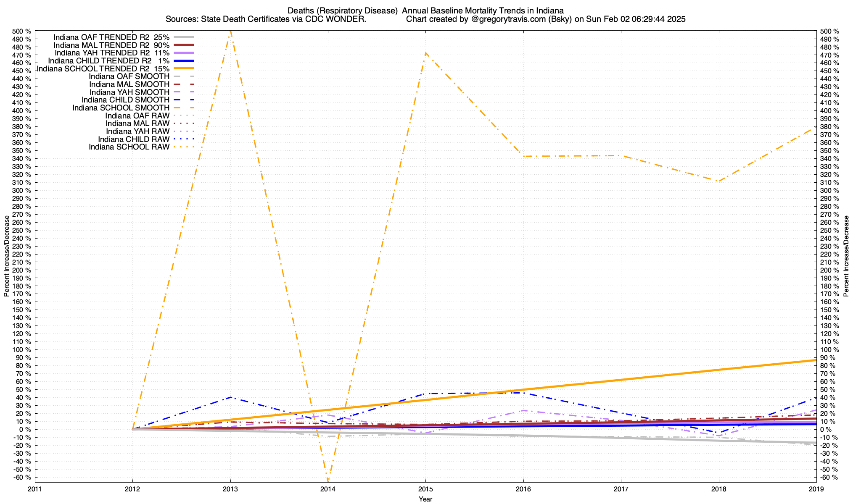
Task: Click the gray OAF TRENDED legend line sample
Action: [x=183, y=37]
